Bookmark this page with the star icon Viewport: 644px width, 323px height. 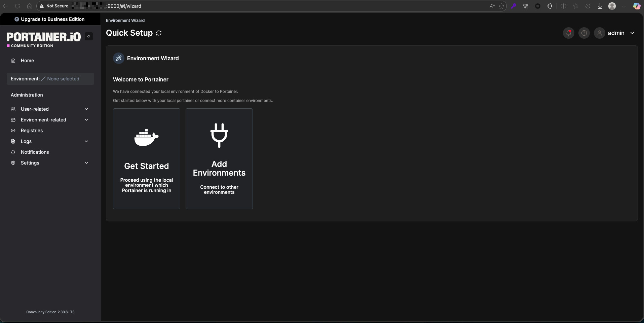coord(501,6)
